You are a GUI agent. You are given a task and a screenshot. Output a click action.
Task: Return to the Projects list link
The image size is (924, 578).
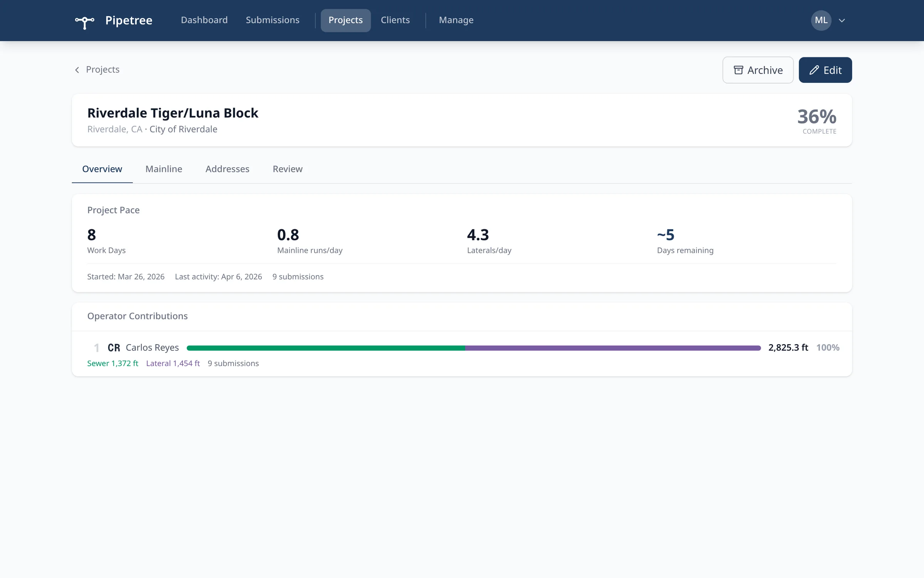[x=102, y=70]
